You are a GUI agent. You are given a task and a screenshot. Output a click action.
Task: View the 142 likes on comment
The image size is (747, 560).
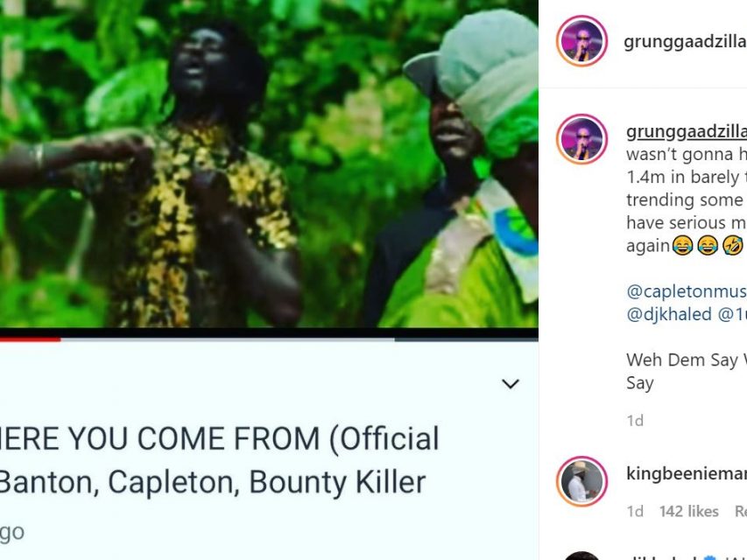(688, 511)
